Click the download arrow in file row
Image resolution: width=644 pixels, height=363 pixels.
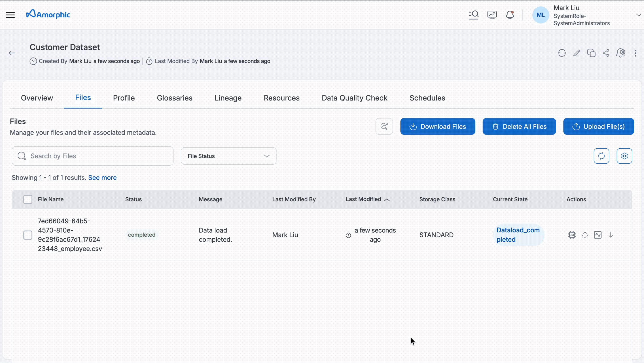pos(610,235)
